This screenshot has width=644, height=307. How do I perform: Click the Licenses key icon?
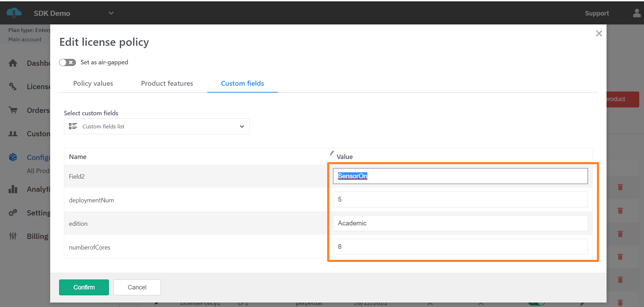pos(13,86)
